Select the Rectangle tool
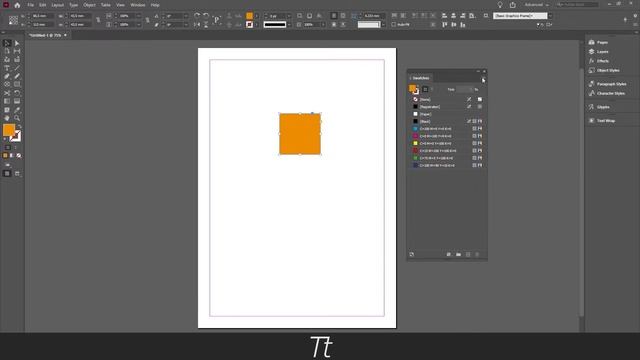 click(x=17, y=84)
